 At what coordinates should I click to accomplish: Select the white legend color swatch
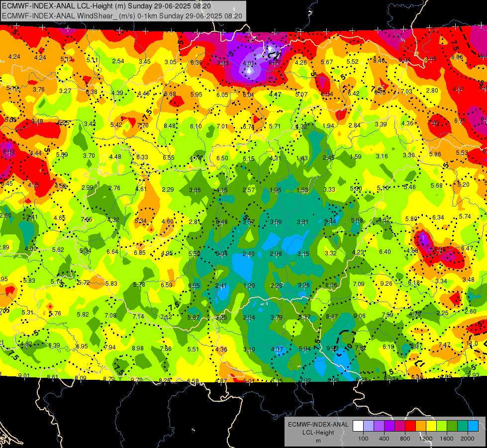[x=358, y=426]
